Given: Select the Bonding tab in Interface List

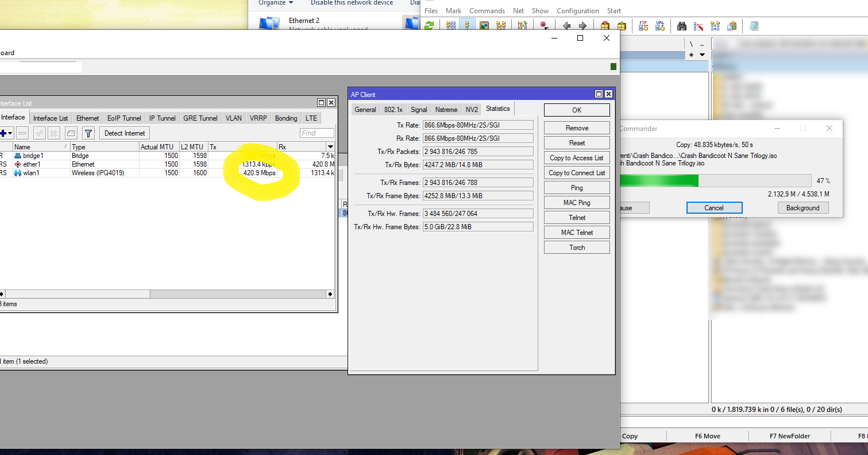Looking at the screenshot, I should (286, 118).
